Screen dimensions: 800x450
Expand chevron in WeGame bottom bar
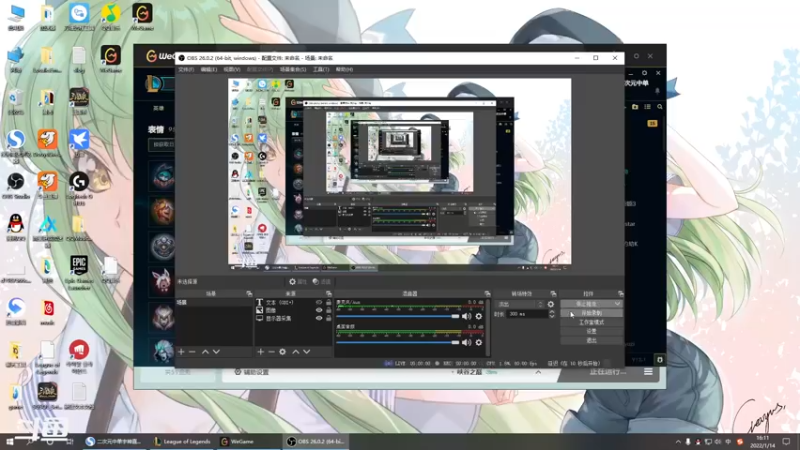538,372
